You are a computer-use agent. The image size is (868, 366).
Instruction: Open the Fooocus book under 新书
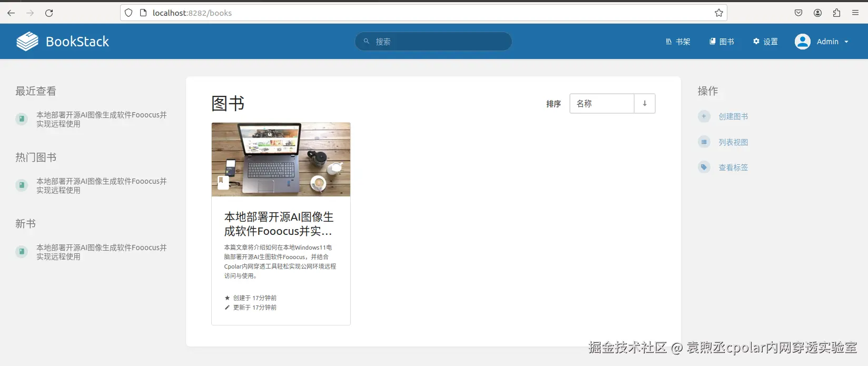click(102, 252)
